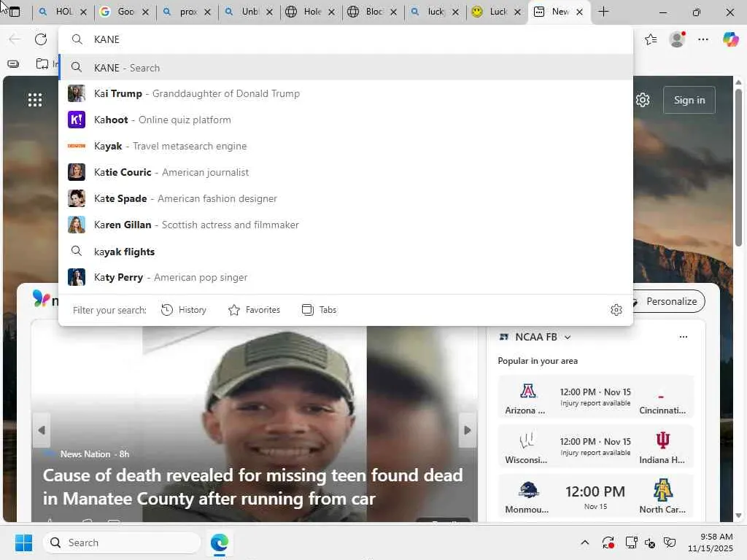Click the tray sync update icon
Image resolution: width=747 pixels, height=560 pixels.
click(608, 542)
